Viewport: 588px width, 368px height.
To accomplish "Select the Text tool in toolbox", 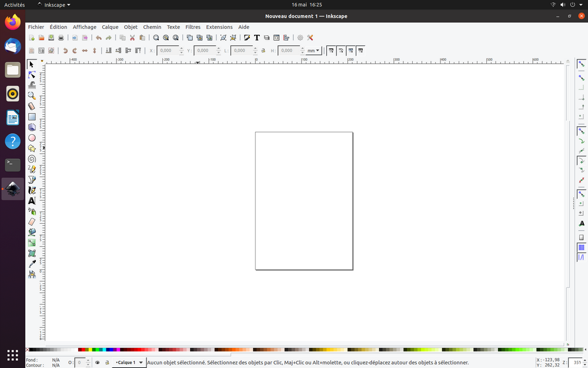I will (x=32, y=201).
